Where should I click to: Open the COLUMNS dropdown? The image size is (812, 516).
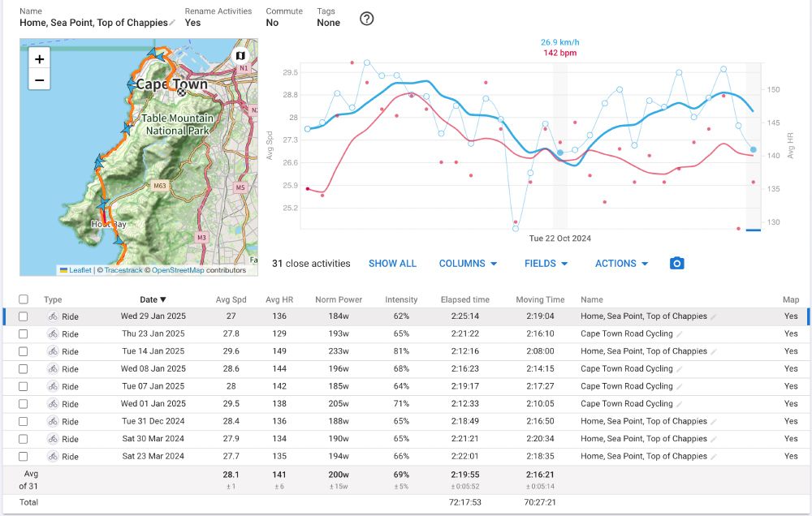[469, 264]
